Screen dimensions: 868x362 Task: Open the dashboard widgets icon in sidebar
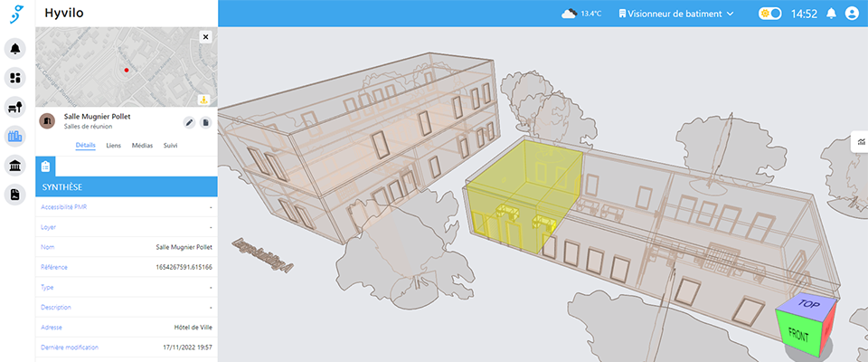point(15,78)
